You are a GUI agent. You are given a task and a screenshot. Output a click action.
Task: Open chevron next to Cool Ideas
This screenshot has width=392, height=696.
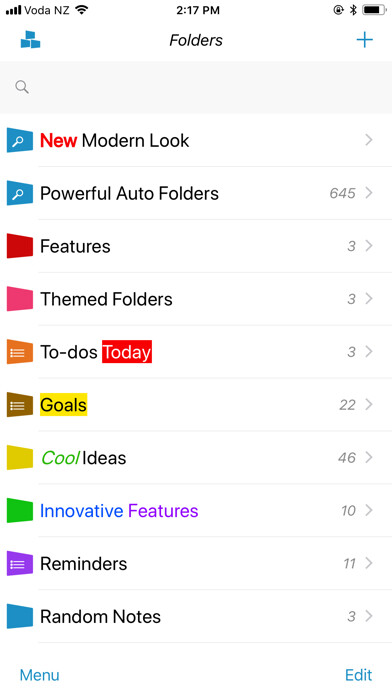pyautogui.click(x=368, y=457)
